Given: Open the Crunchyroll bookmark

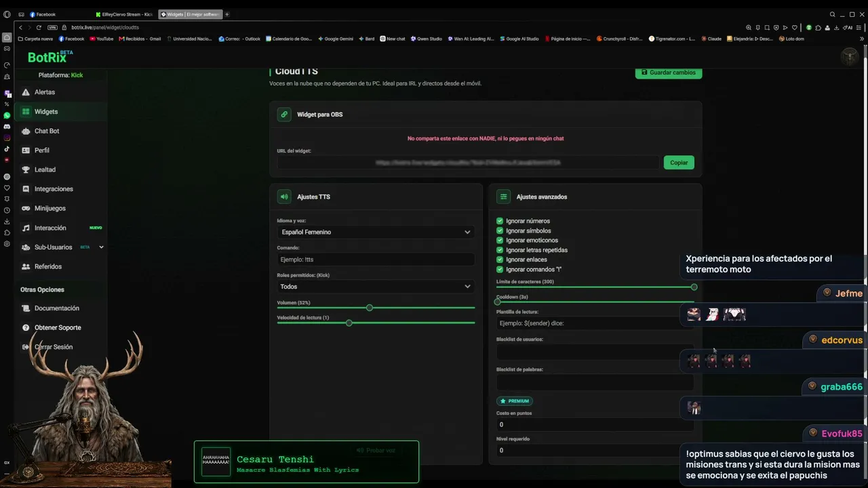Looking at the screenshot, I should tap(619, 39).
